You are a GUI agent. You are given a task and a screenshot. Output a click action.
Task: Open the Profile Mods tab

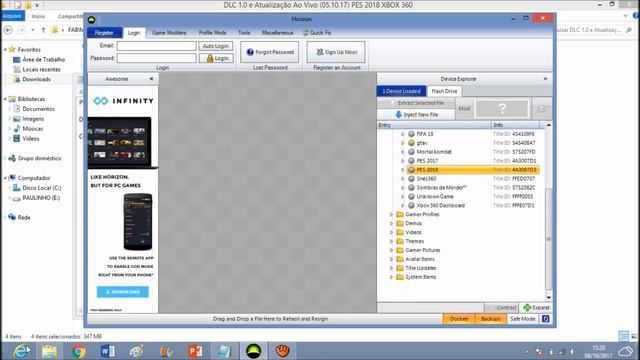(212, 33)
